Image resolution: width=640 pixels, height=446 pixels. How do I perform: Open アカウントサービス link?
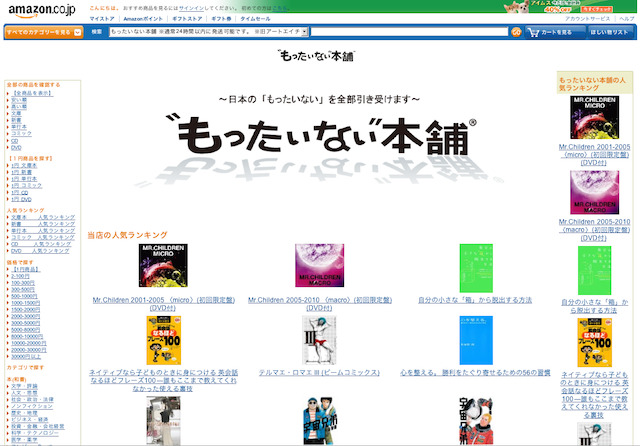pyautogui.click(x=587, y=19)
